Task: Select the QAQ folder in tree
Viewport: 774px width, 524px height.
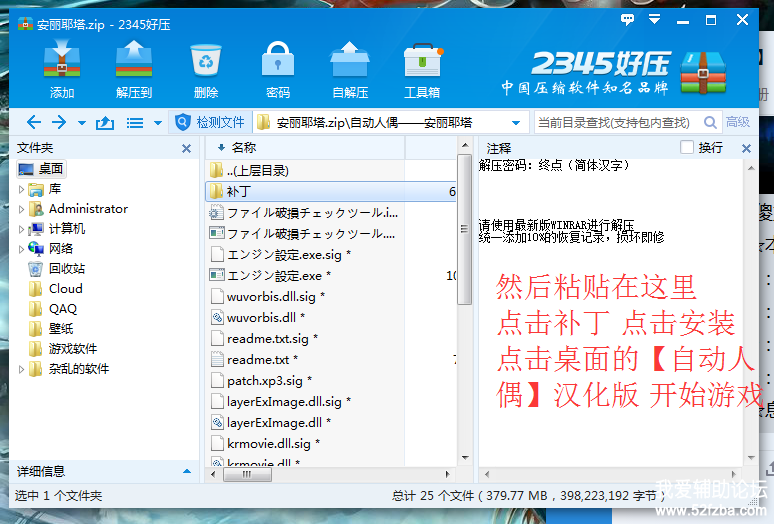Action: point(53,309)
